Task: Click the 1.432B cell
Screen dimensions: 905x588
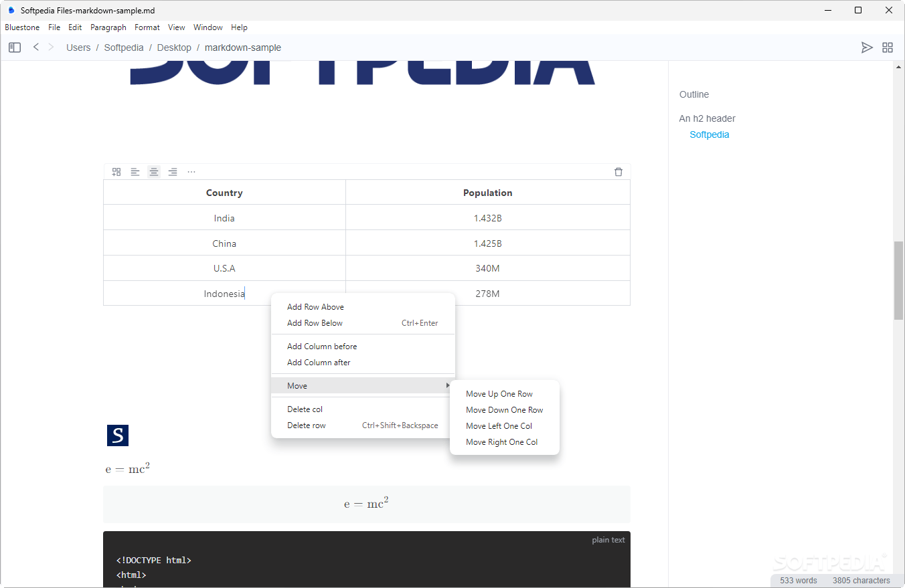Action: [488, 218]
